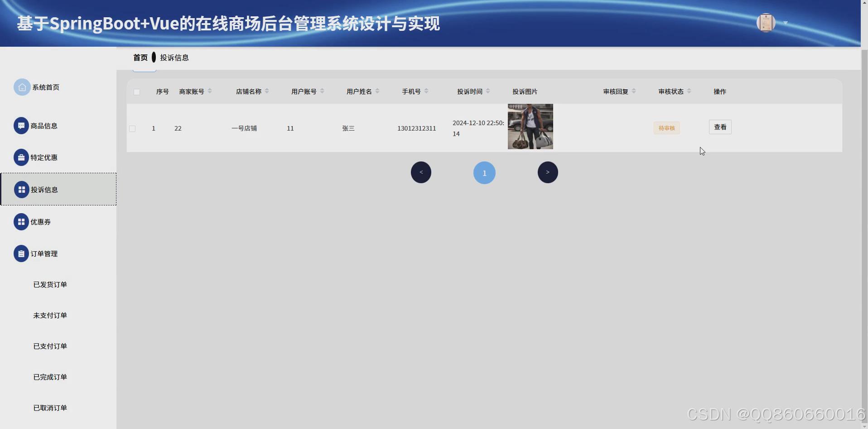Click the 商品信息 chat bubble icon
The width and height of the screenshot is (868, 429).
pos(21,125)
